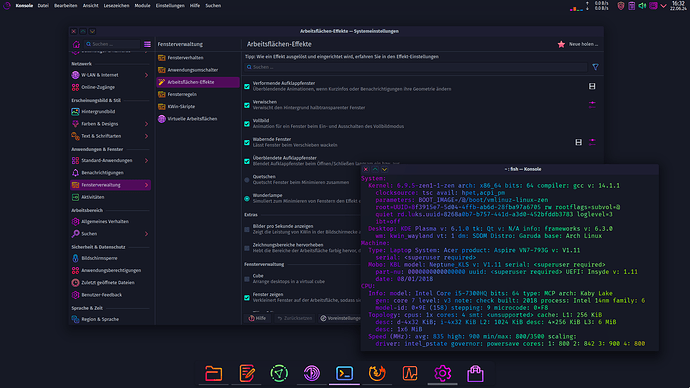Expand the W-LAN & Internet section

pyautogui.click(x=146, y=75)
